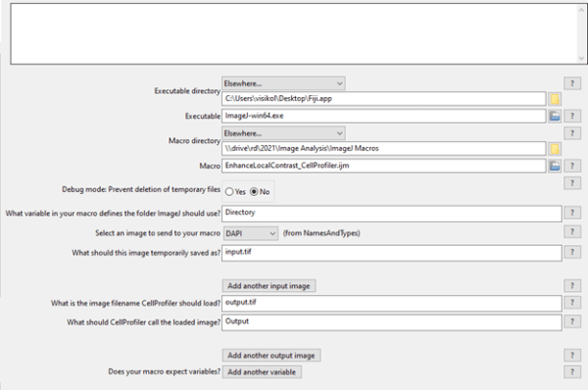The height and width of the screenshot is (390, 588).
Task: Open help beside Add another output image
Action: (x=572, y=355)
